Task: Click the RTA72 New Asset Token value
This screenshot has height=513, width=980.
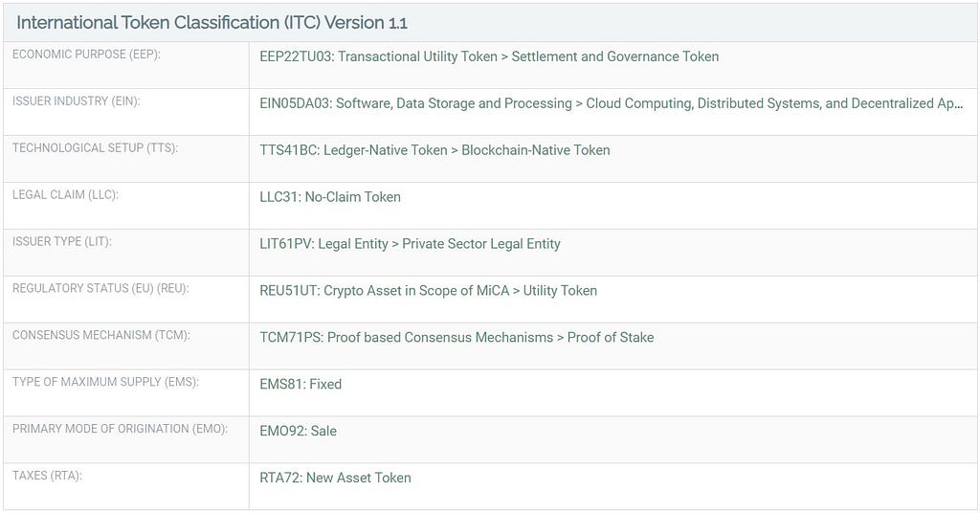Action: (335, 478)
